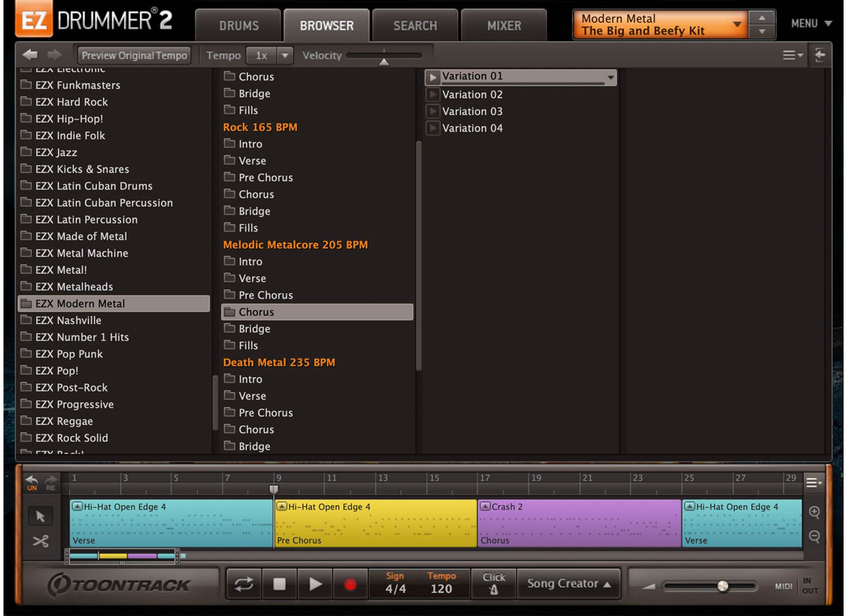Toggle the metronome Click button

pos(494,584)
